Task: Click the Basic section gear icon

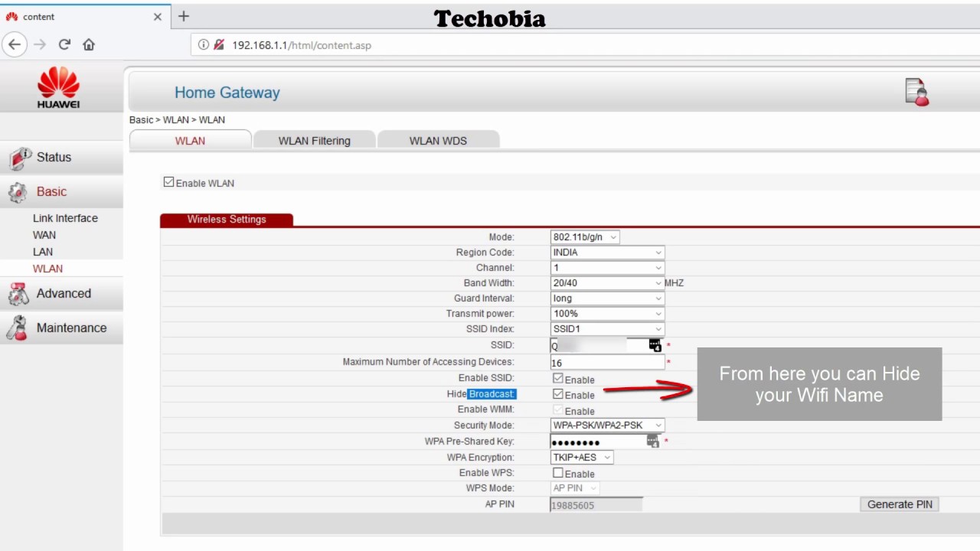Action: point(18,192)
